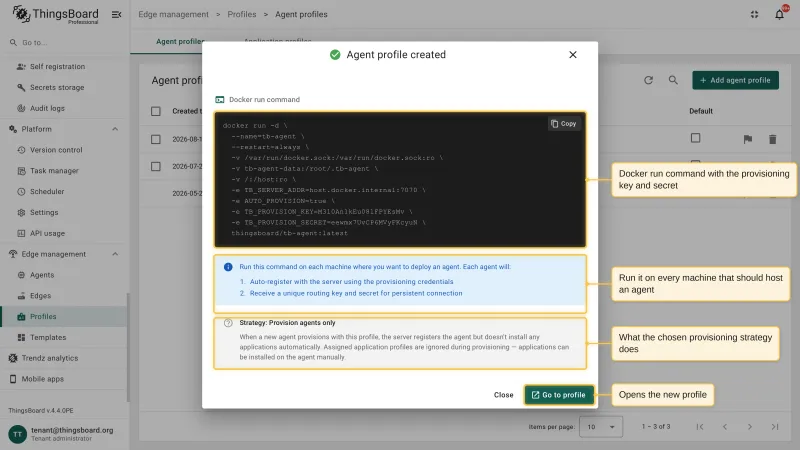Open API usage in sidebar
The width and height of the screenshot is (800, 450).
[x=47, y=233]
